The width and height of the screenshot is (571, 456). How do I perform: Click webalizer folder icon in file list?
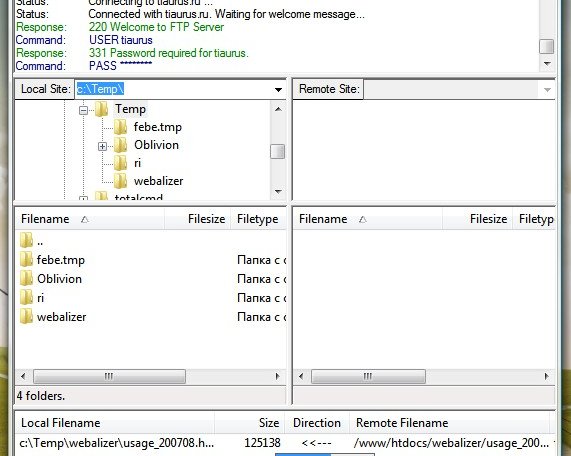pos(26,317)
